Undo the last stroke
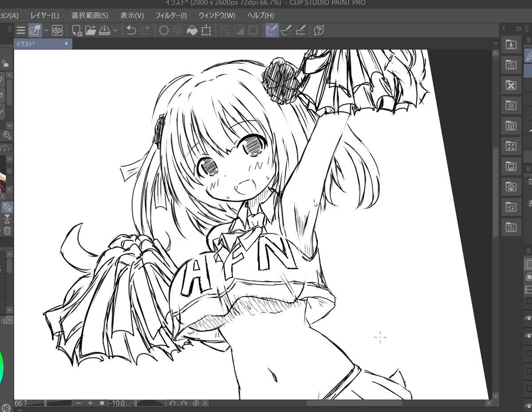Image resolution: width=532 pixels, height=412 pixels. click(131, 31)
